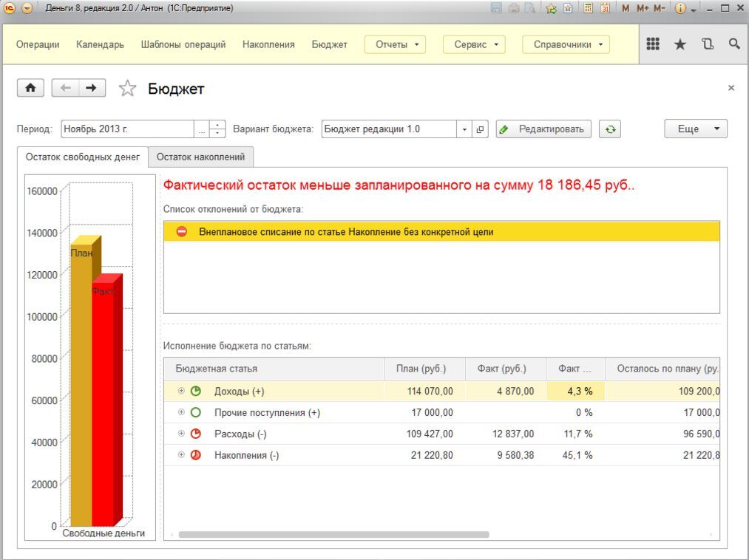
Task: Add Бюджет to favorites via star outline
Action: point(128,89)
